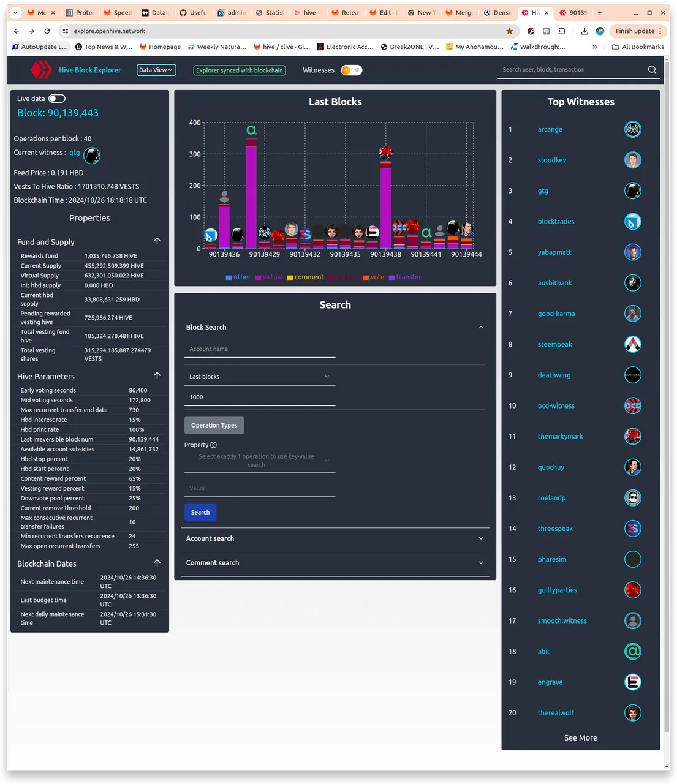This screenshot has height=784, width=677.
Task: Open engrave witness avatar
Action: coord(632,682)
